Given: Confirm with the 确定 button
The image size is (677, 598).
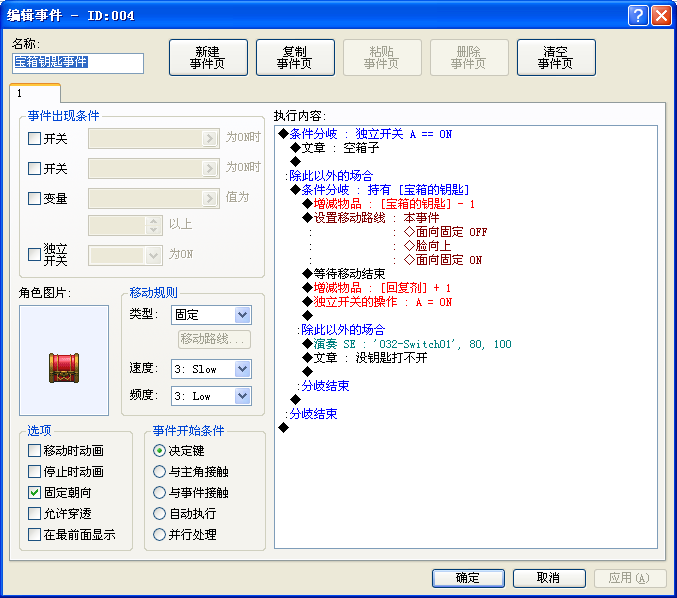Looking at the screenshot, I should click(468, 578).
